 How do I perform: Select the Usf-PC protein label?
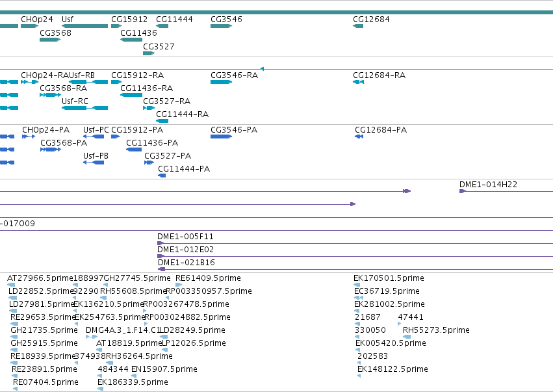click(96, 130)
